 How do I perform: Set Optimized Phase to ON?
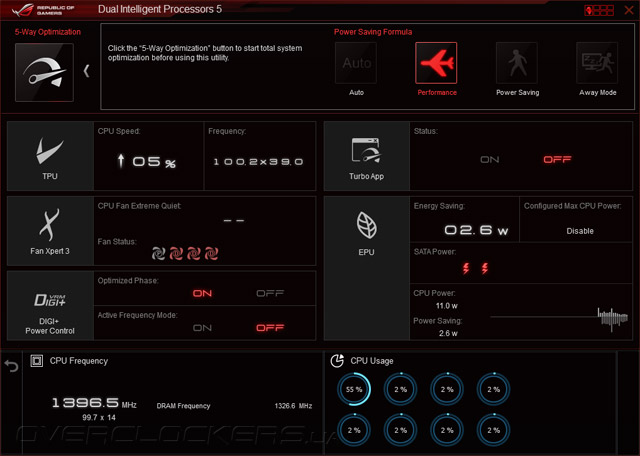coord(202,294)
